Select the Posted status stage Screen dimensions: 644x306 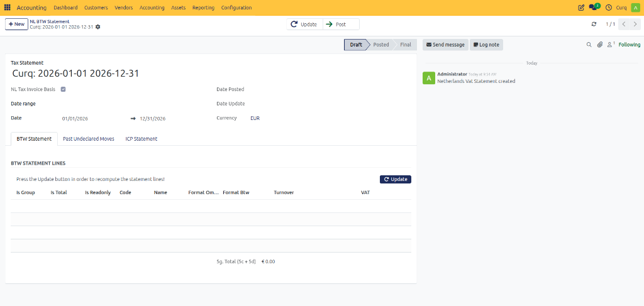[380, 45]
